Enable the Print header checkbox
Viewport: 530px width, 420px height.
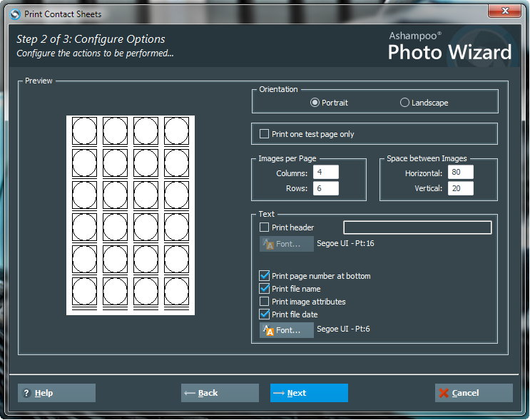coord(265,227)
